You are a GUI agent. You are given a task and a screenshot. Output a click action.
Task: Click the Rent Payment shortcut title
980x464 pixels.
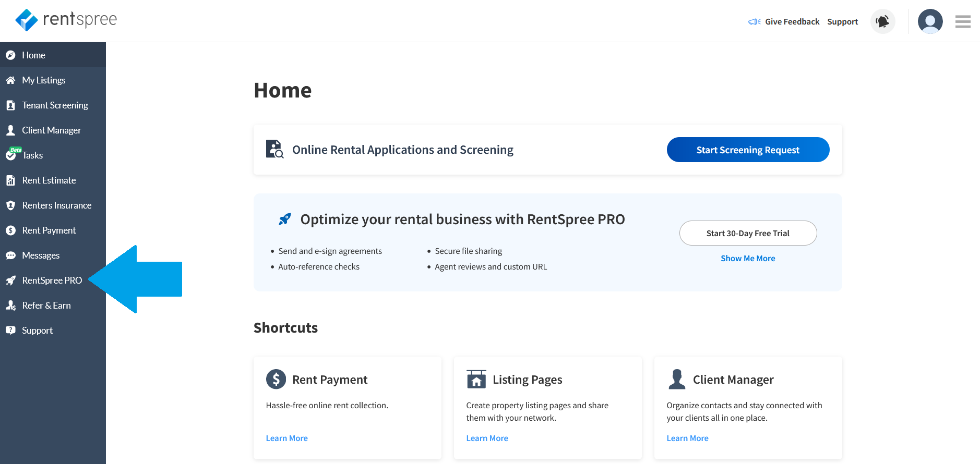[330, 380]
